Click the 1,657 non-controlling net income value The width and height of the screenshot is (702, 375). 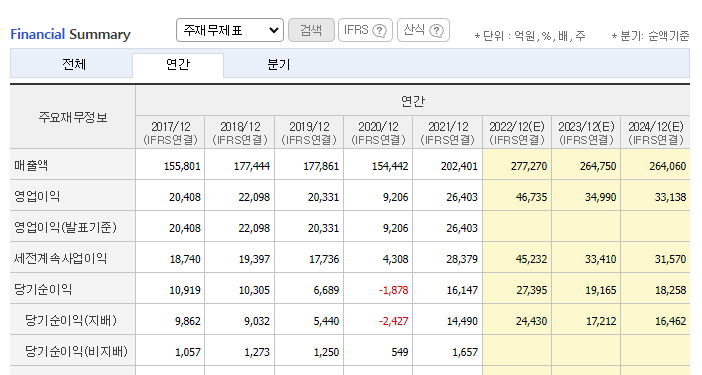point(465,352)
